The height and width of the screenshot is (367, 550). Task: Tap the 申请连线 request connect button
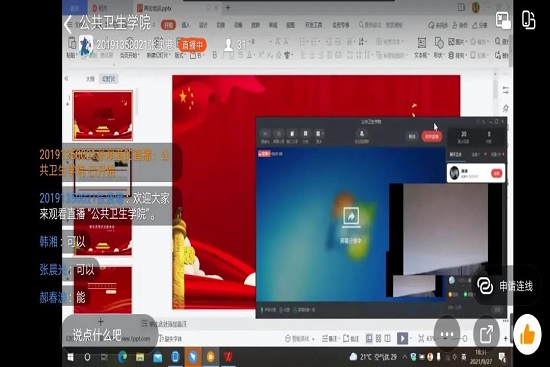point(505,286)
